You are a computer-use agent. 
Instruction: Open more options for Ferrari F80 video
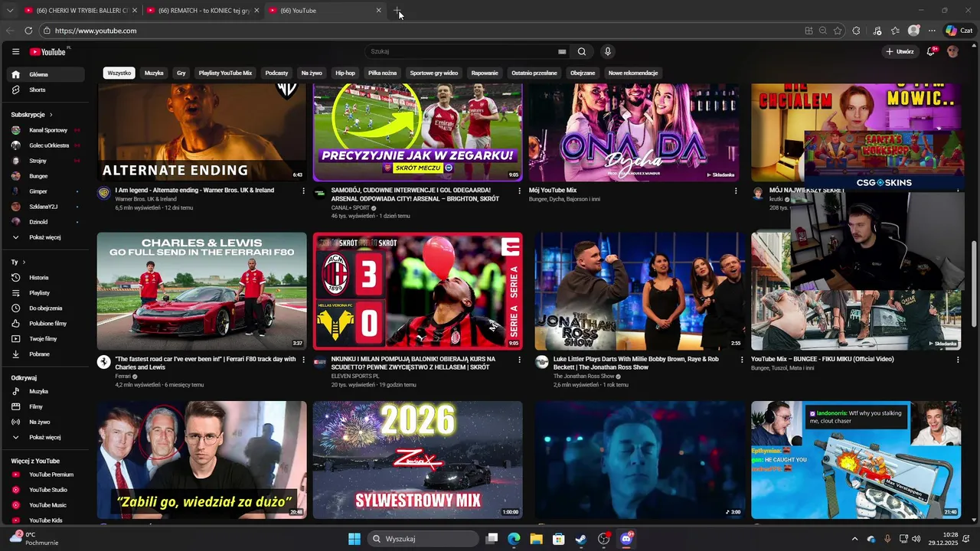pos(303,360)
